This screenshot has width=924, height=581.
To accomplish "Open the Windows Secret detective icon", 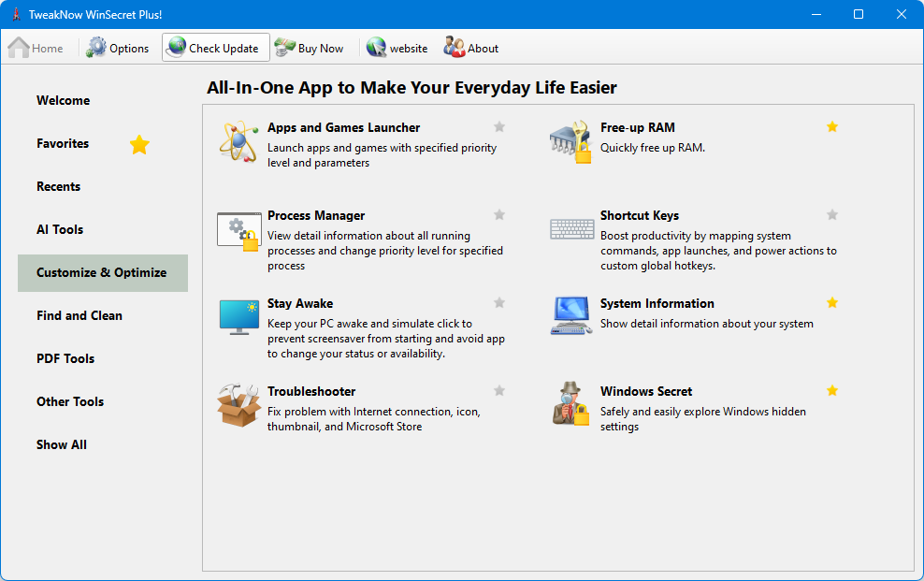I will [570, 405].
